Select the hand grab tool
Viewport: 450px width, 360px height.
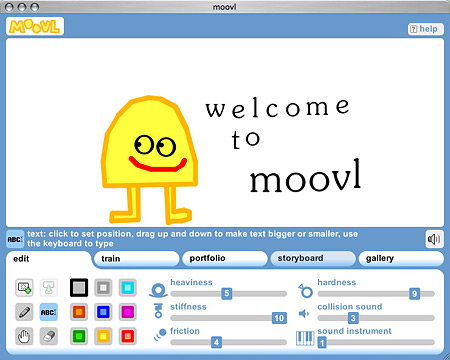(x=24, y=336)
